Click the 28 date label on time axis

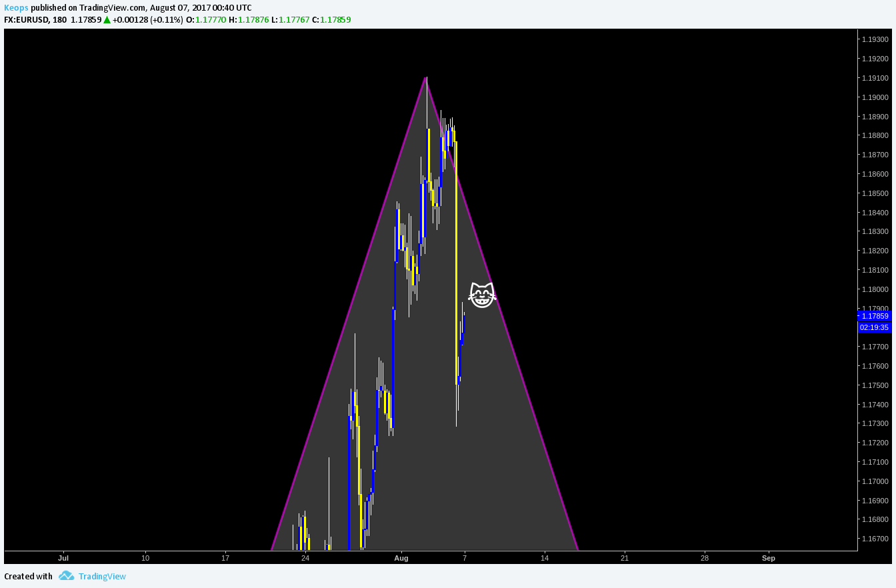(x=705, y=558)
